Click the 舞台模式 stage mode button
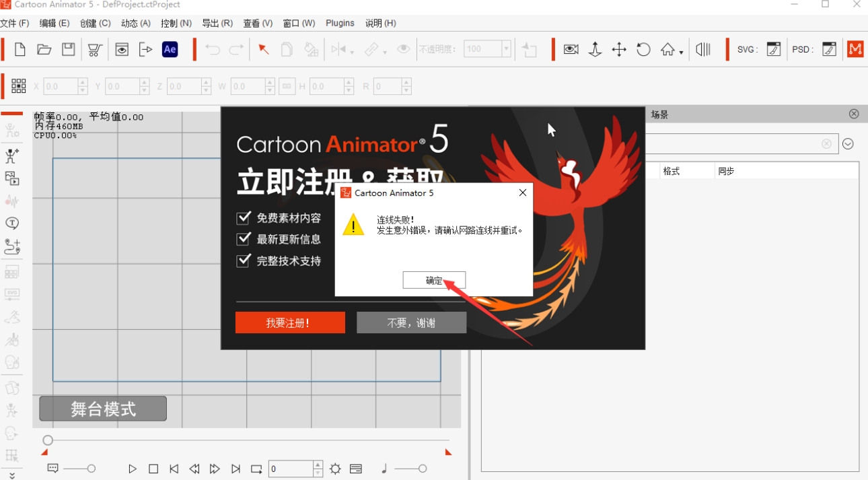 [103, 408]
